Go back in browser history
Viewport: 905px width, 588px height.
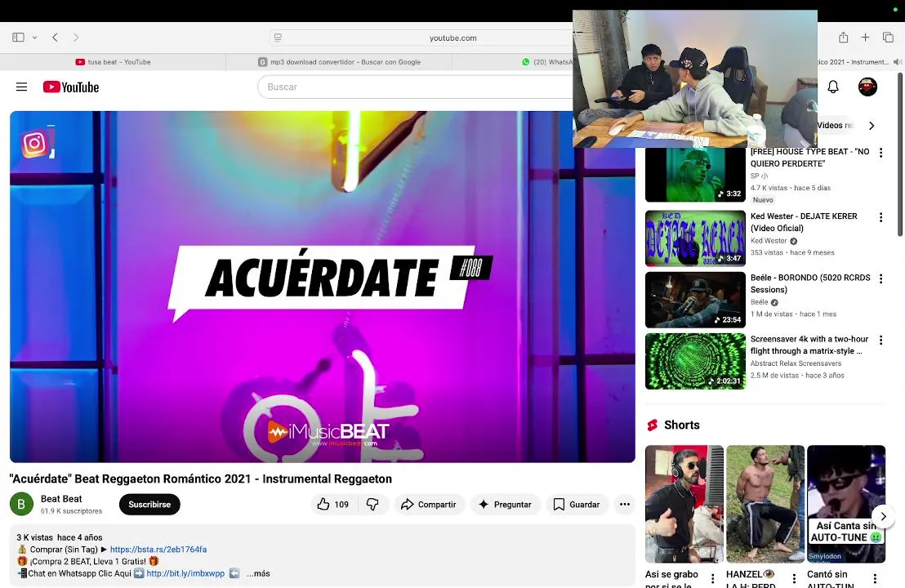click(55, 38)
